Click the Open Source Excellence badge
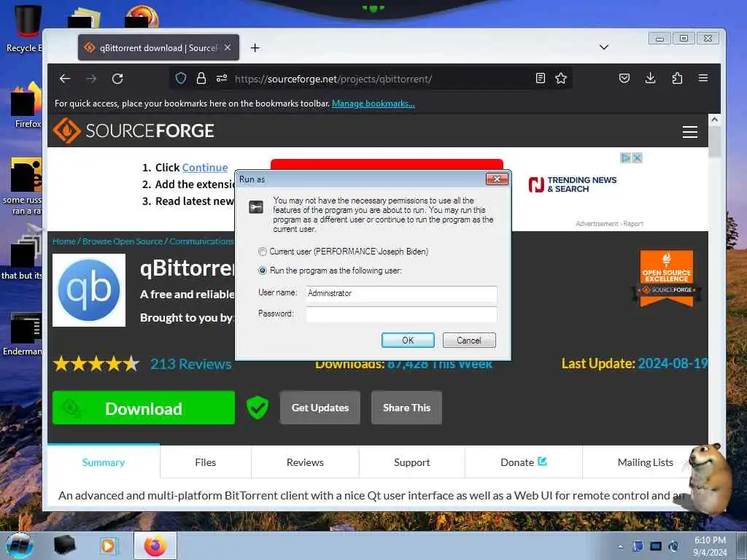This screenshot has width=747, height=560. click(667, 278)
